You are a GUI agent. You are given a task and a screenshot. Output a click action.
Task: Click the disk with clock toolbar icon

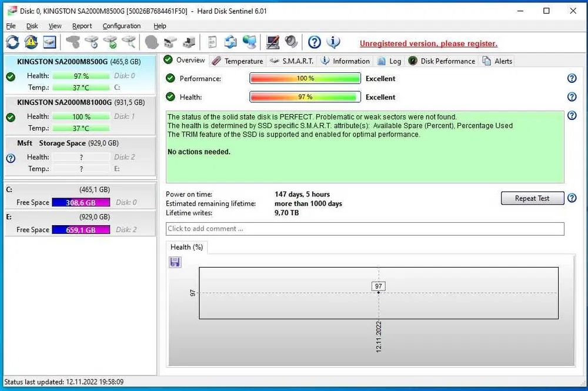[x=92, y=42]
